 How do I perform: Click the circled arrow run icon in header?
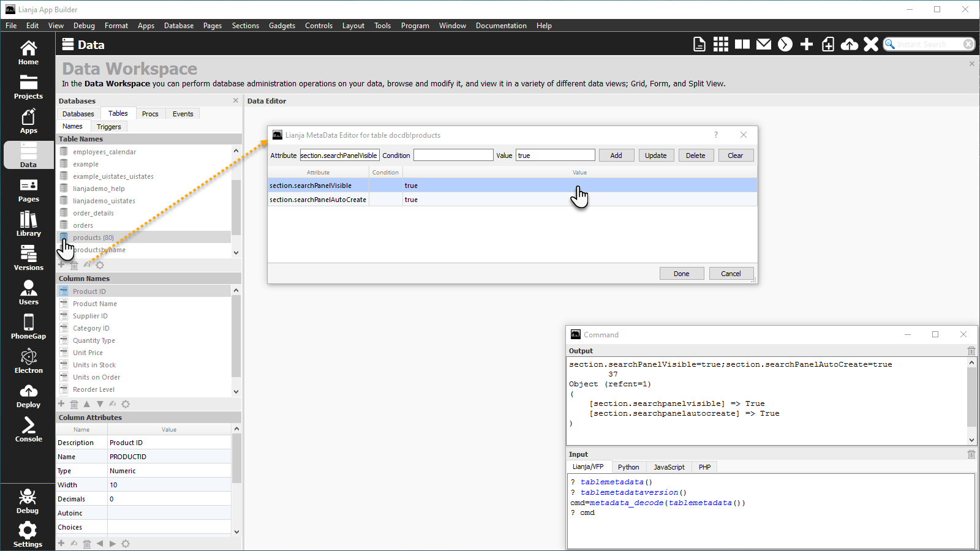click(x=785, y=44)
